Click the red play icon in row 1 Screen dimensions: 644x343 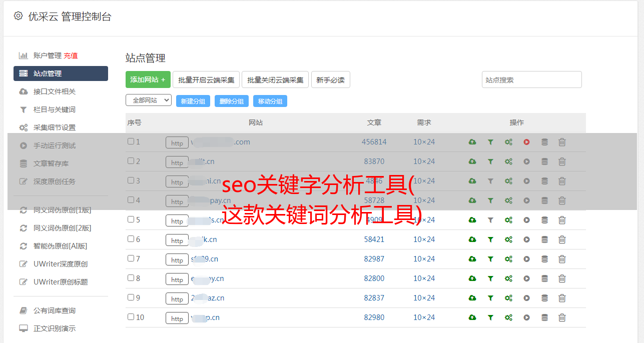526,142
